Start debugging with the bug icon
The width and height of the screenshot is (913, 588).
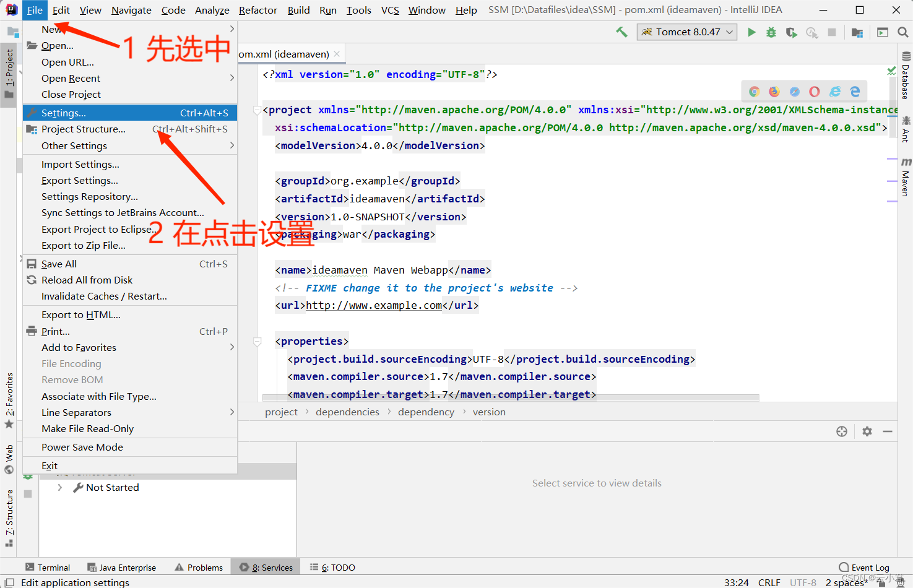pyautogui.click(x=771, y=32)
